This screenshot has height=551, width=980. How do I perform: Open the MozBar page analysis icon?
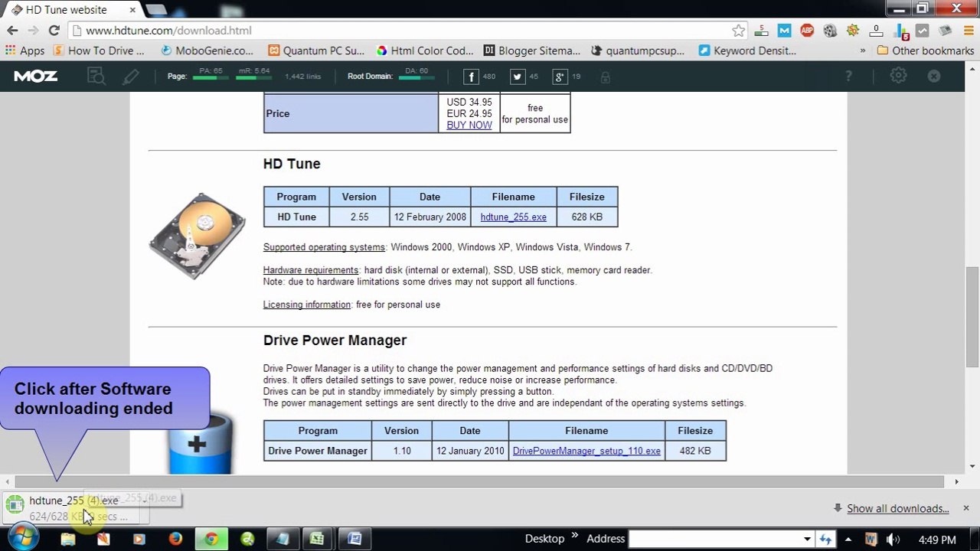coord(96,76)
